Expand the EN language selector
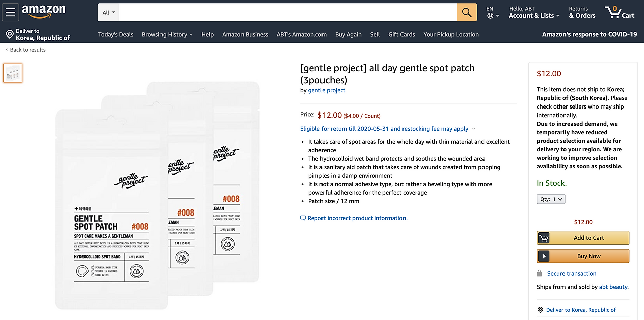Viewport: 644px width, 320px height. pyautogui.click(x=493, y=12)
